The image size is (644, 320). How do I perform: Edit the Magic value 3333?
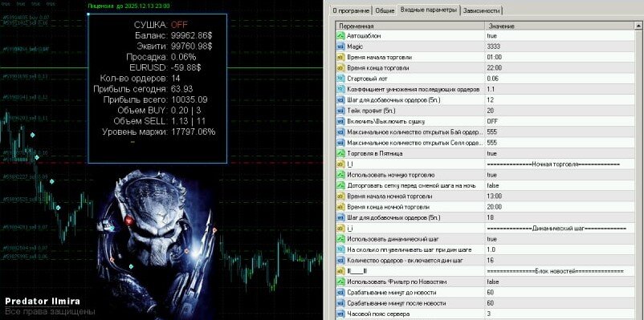point(560,47)
